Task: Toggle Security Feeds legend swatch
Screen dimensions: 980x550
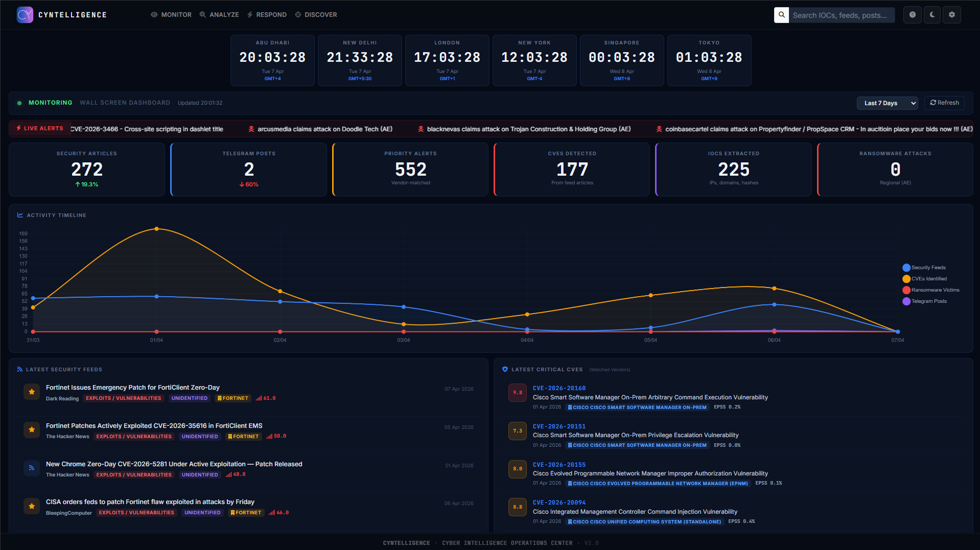Action: pos(906,268)
